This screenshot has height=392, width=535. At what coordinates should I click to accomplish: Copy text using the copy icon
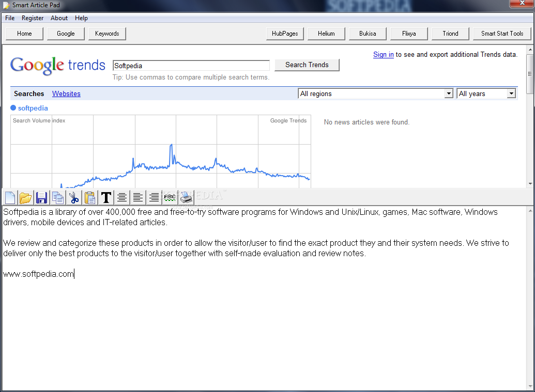[x=58, y=197]
